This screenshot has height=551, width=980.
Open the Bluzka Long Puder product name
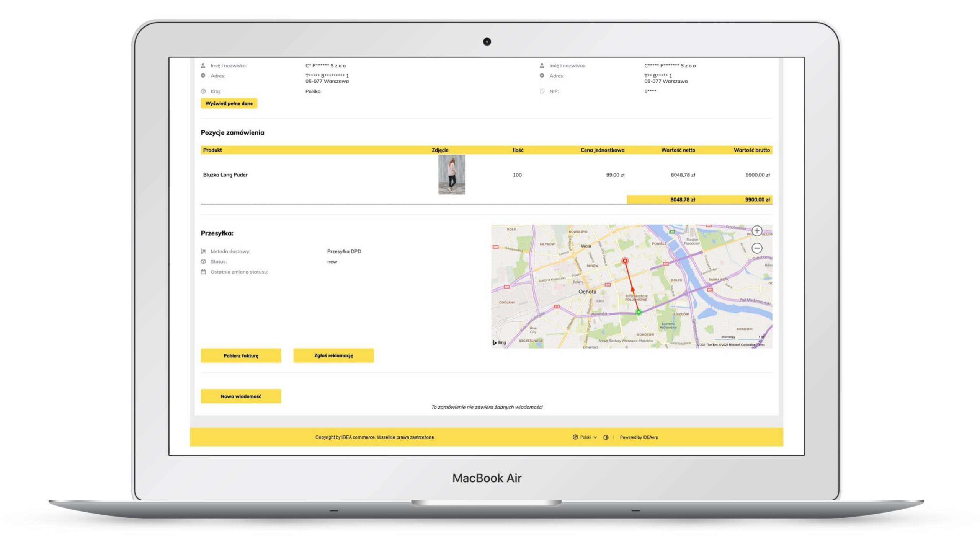225,175
